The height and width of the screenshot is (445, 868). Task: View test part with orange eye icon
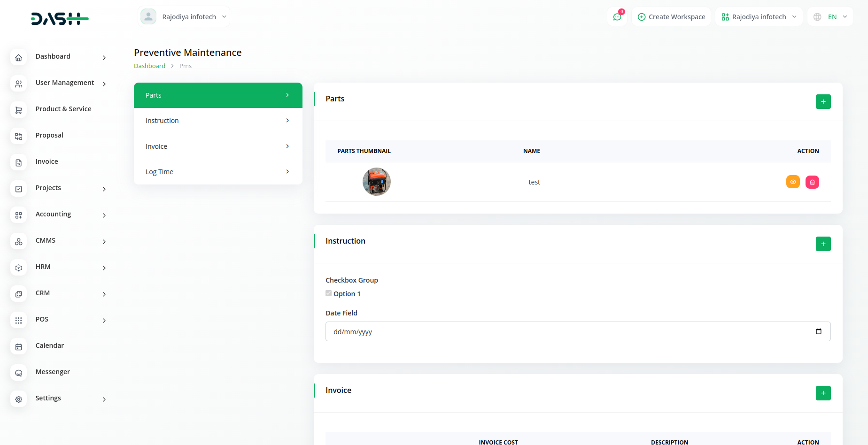[x=793, y=182]
